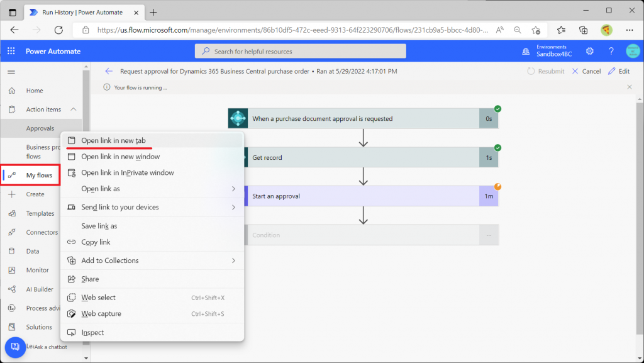Open Business process flows link

[43, 152]
